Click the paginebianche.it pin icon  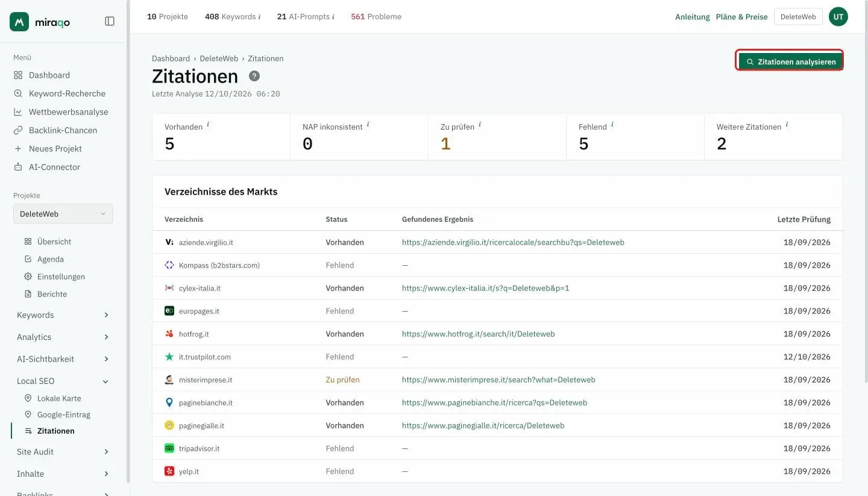(x=169, y=403)
